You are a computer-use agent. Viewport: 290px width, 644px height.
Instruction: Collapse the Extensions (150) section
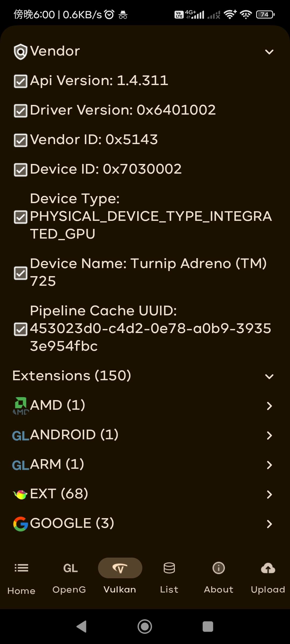(145, 376)
